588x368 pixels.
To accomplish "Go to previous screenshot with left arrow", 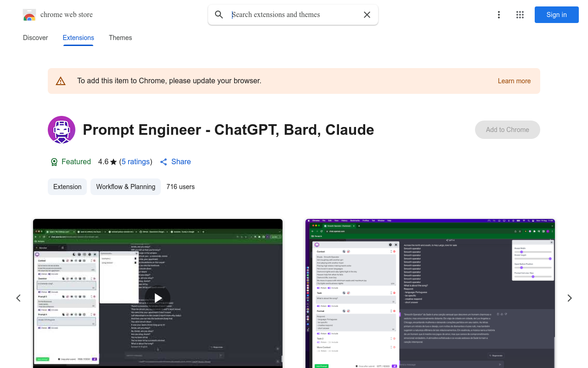I will point(18,298).
